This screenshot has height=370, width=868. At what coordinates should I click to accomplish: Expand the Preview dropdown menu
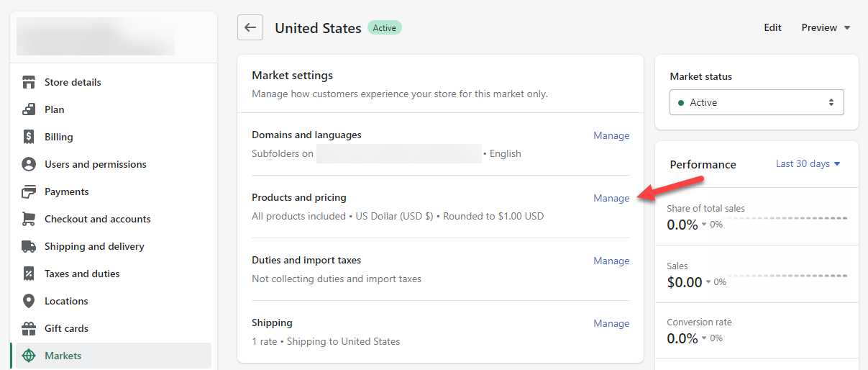(x=826, y=27)
